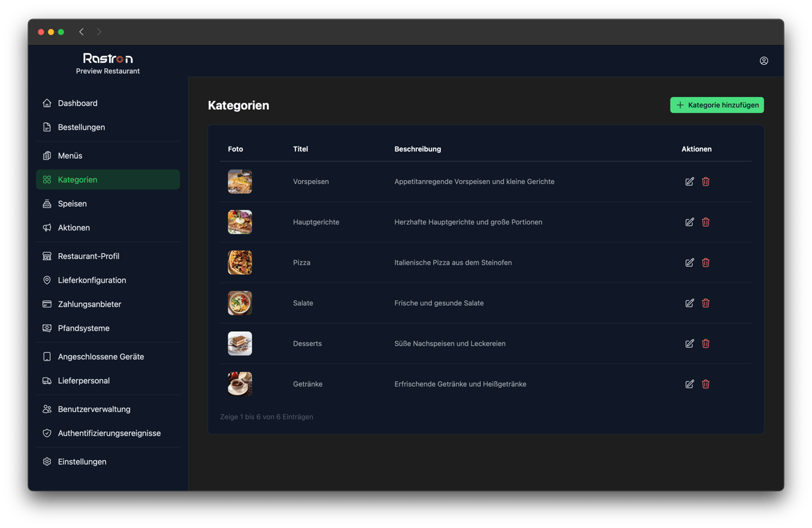Viewport: 812px width, 528px height.
Task: Delete the Pizza category via trash icon
Action: coord(705,263)
